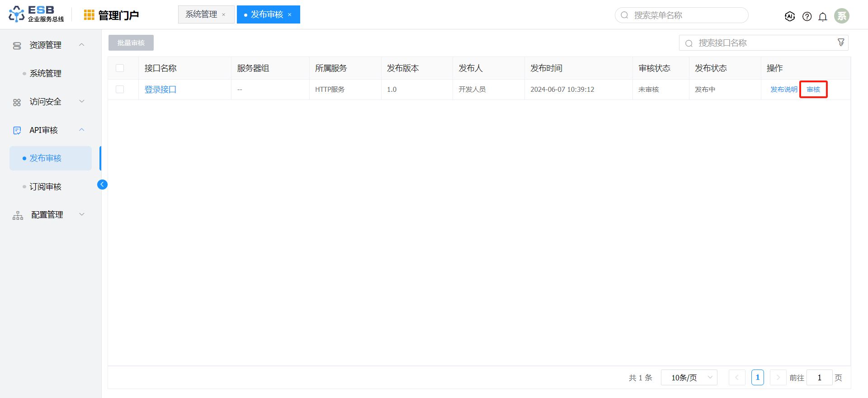Click the help question mark icon
This screenshot has width=868, height=398.
[x=807, y=16]
